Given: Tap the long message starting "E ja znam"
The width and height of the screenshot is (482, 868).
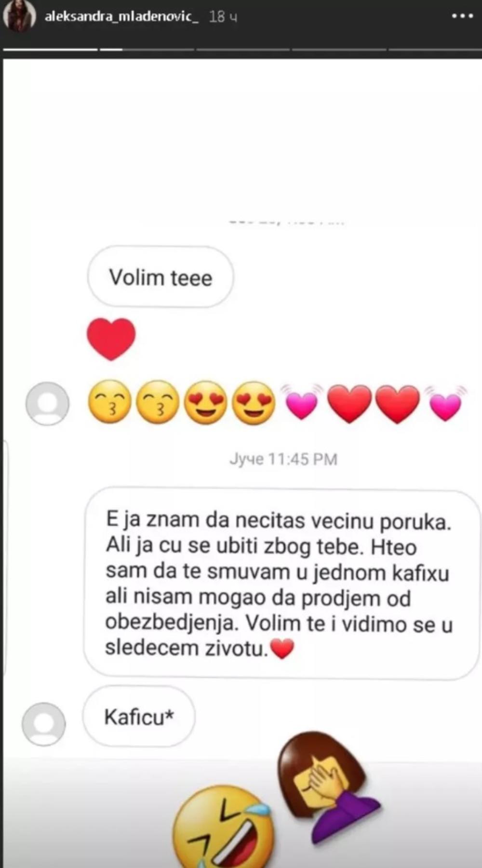Looking at the screenshot, I should tap(281, 583).
